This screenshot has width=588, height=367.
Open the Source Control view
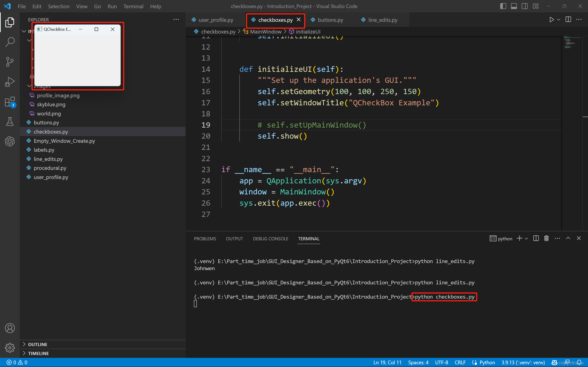10,62
